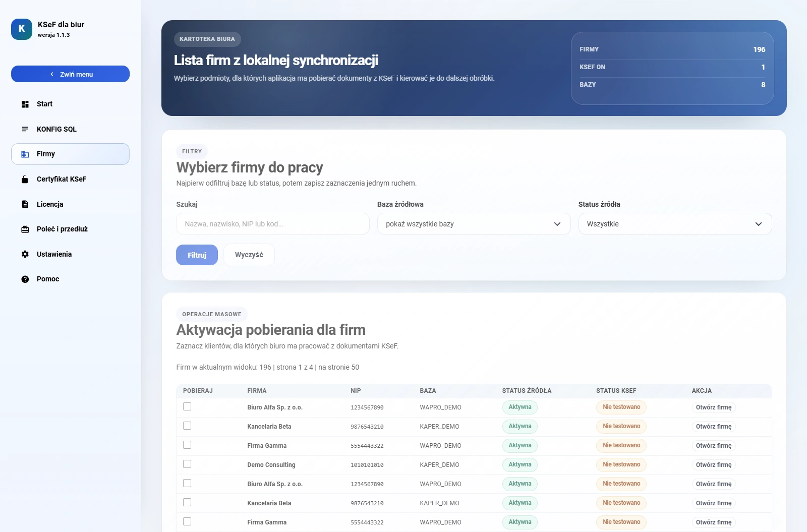Click the AKCJA column header

point(702,391)
